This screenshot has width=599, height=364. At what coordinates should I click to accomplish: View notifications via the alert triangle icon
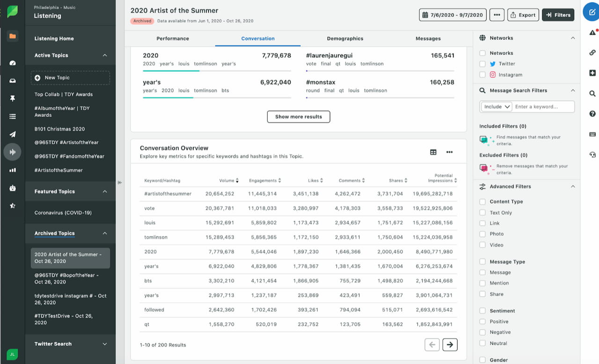[x=592, y=32]
